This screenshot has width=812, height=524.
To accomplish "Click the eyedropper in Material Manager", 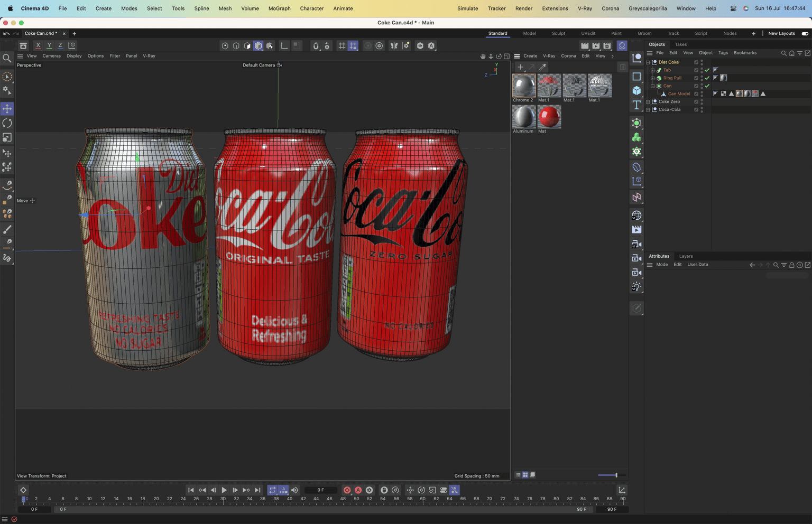I will [x=542, y=67].
